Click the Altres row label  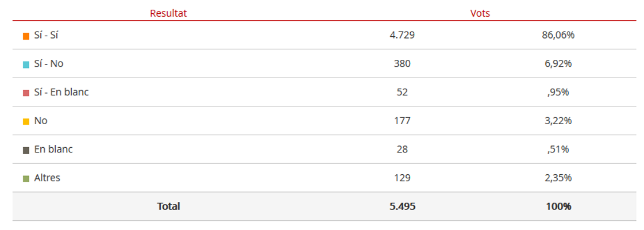(x=47, y=178)
